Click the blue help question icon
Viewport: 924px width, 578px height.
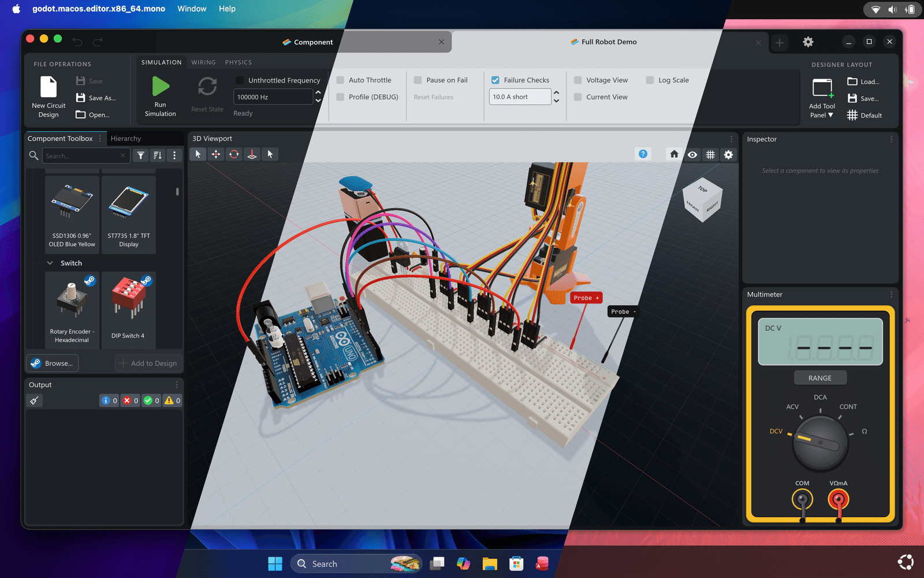pyautogui.click(x=643, y=154)
